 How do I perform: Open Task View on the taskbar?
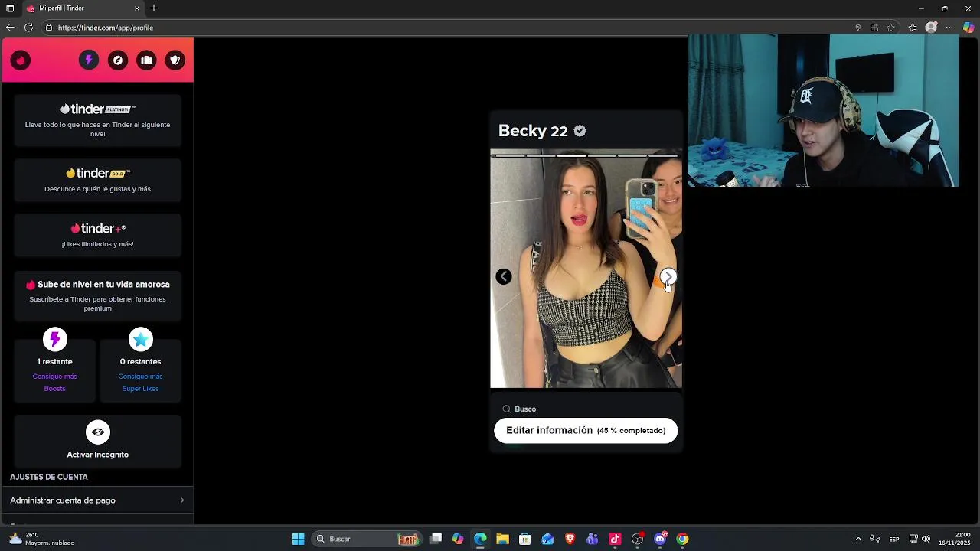coord(436,539)
